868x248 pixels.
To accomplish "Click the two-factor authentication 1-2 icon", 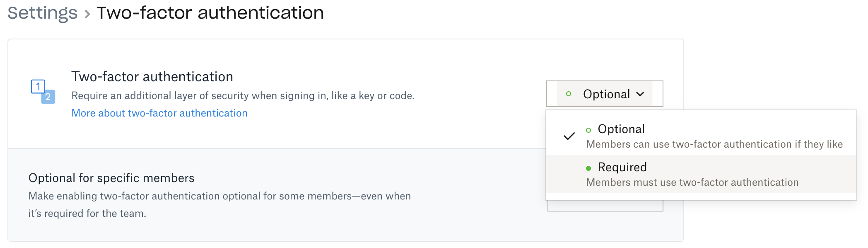I will 43,91.
